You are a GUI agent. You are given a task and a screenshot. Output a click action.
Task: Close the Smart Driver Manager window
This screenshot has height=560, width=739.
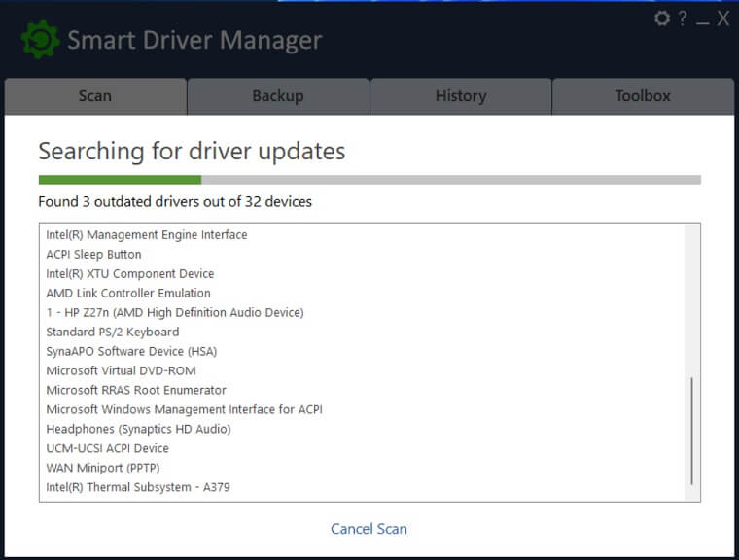723,18
